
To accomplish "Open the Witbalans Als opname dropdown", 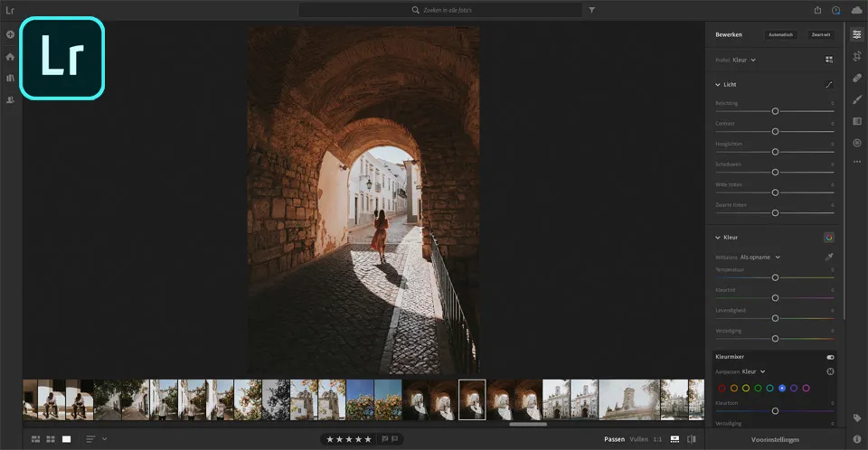I will pyautogui.click(x=760, y=257).
